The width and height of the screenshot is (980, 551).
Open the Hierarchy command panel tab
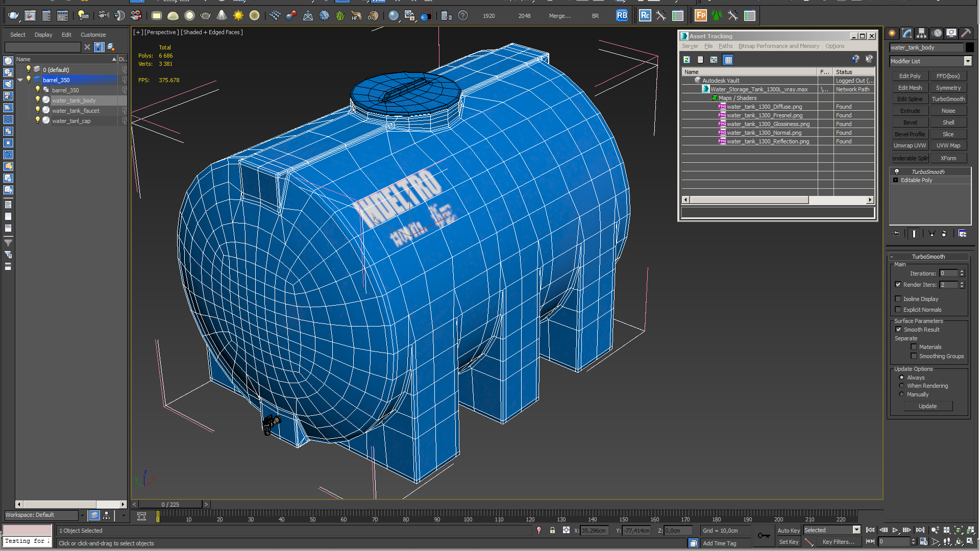[x=922, y=33]
